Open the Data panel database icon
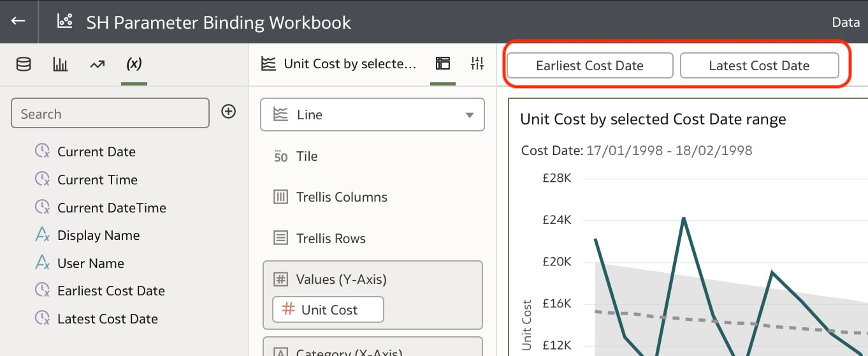The image size is (868, 356). [x=24, y=64]
